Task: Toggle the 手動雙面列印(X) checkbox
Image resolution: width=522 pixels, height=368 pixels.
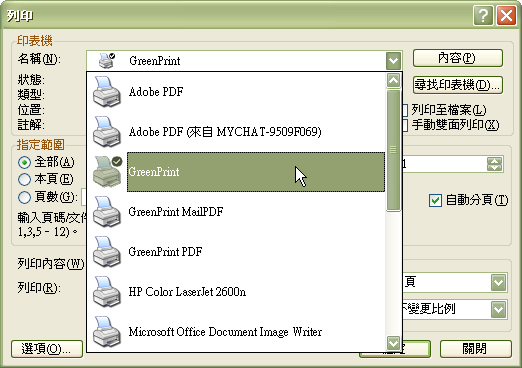Action: point(405,125)
